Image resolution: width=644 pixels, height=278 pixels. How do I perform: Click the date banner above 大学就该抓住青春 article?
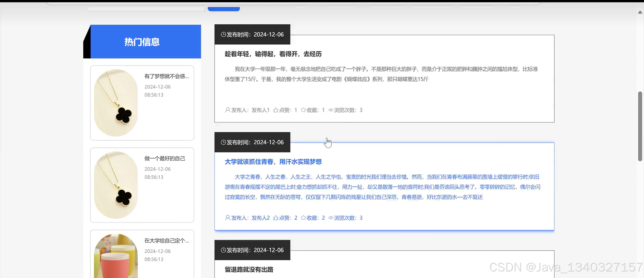pyautogui.click(x=252, y=142)
